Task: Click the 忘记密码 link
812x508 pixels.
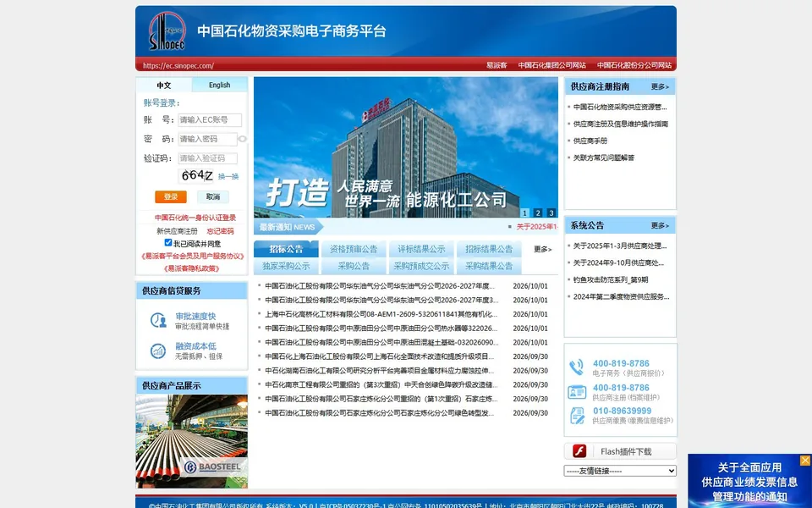Action: pos(220,231)
